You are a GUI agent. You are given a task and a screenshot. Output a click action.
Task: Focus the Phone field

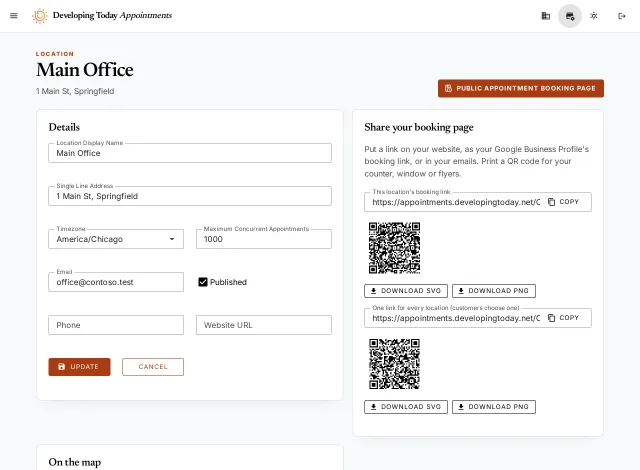click(x=116, y=325)
